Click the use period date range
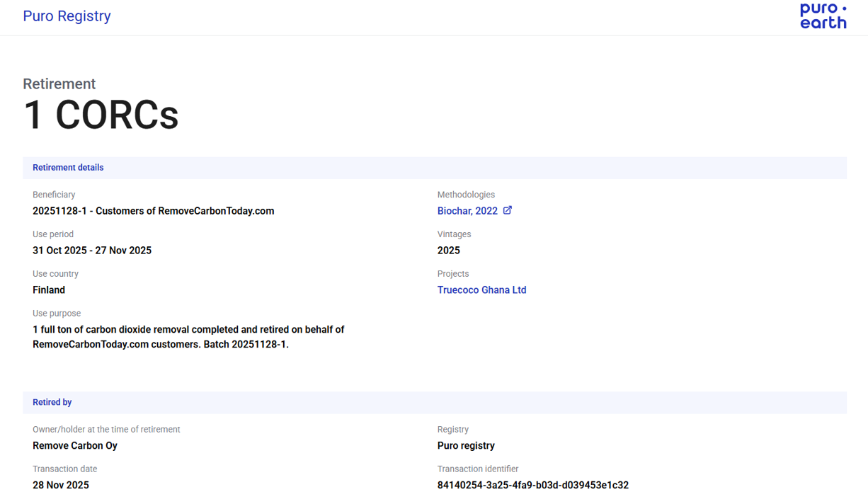 [x=92, y=251]
